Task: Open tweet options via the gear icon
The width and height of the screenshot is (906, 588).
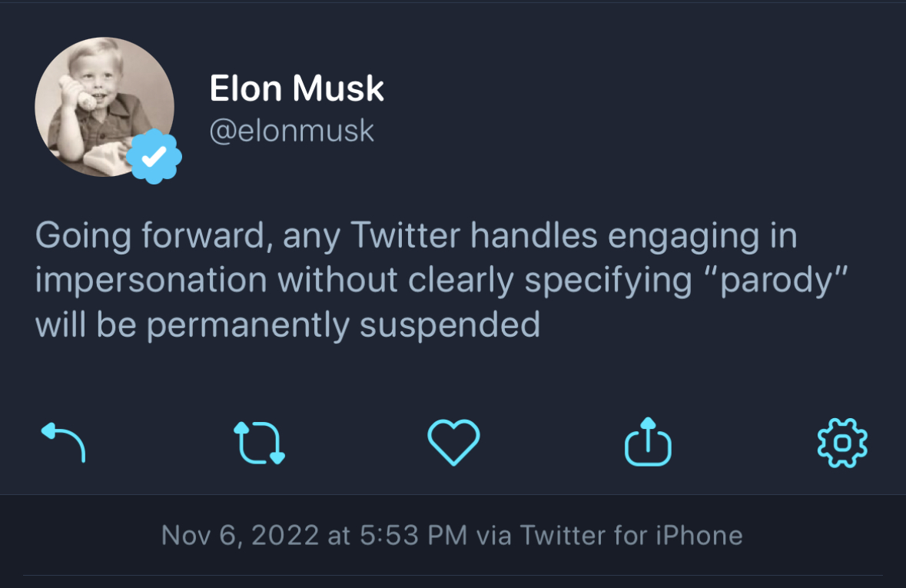Action: (x=842, y=441)
